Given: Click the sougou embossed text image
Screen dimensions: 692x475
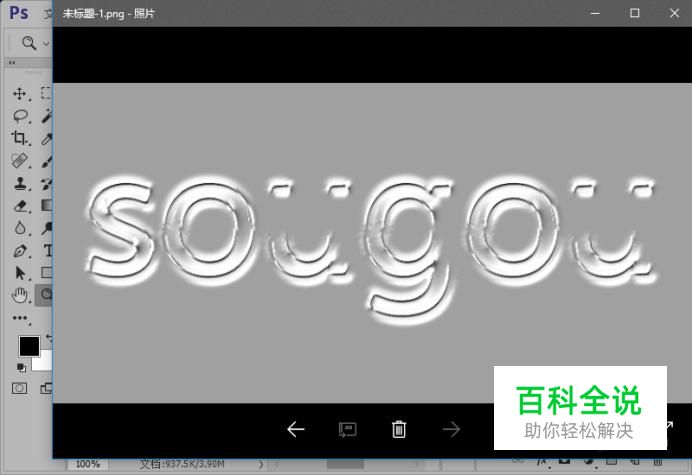Looking at the screenshot, I should (x=372, y=243).
